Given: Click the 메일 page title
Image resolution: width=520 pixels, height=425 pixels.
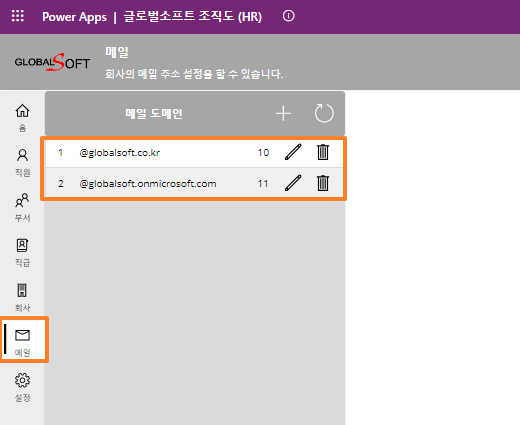Looking at the screenshot, I should click(x=117, y=52).
